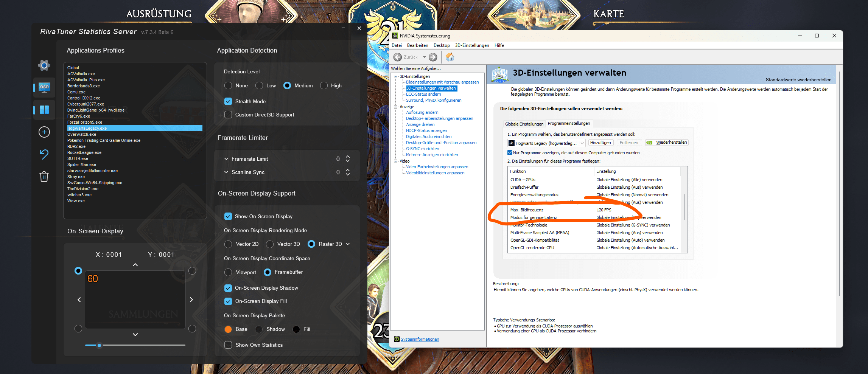
Task: Click the OSD monitor icon in RivaTuner sidebar
Action: [44, 88]
